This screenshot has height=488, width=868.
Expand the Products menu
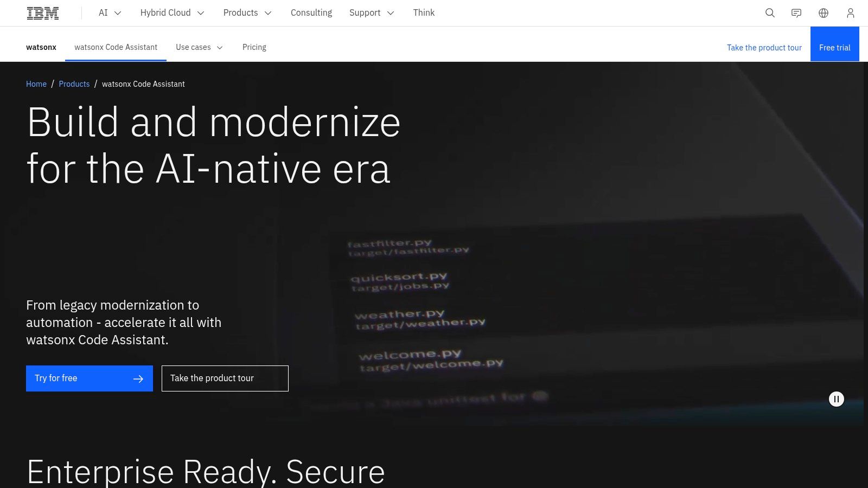[247, 13]
